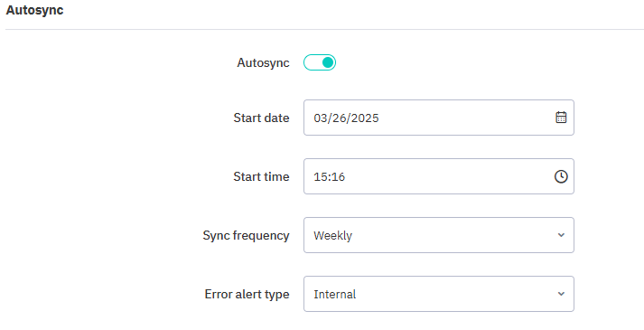
Task: Select the Autosync label beside the switch
Action: (263, 63)
